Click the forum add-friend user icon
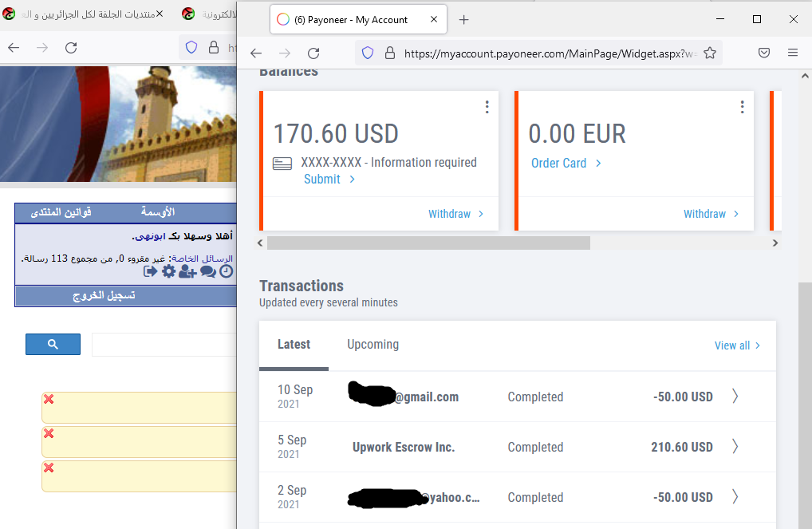Image resolution: width=812 pixels, height=529 pixels. [x=187, y=271]
